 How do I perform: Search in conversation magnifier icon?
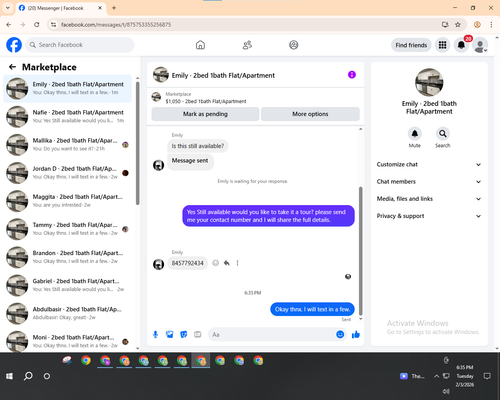pyautogui.click(x=443, y=134)
